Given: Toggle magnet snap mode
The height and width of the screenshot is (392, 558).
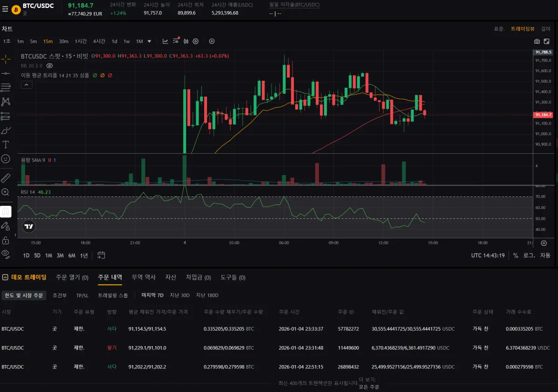Looking at the screenshot, I should (6, 212).
